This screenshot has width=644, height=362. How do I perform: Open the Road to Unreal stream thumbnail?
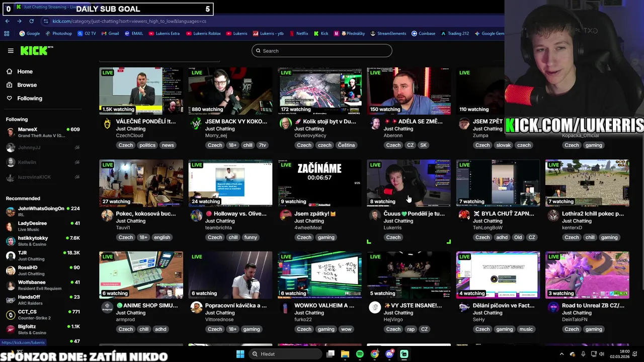pyautogui.click(x=587, y=275)
